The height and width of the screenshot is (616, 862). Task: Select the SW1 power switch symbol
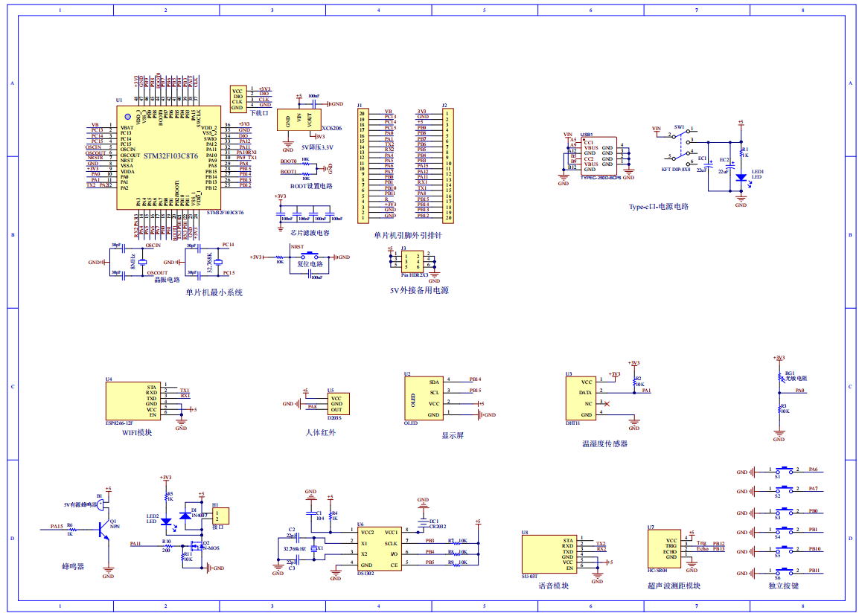pyautogui.click(x=680, y=144)
